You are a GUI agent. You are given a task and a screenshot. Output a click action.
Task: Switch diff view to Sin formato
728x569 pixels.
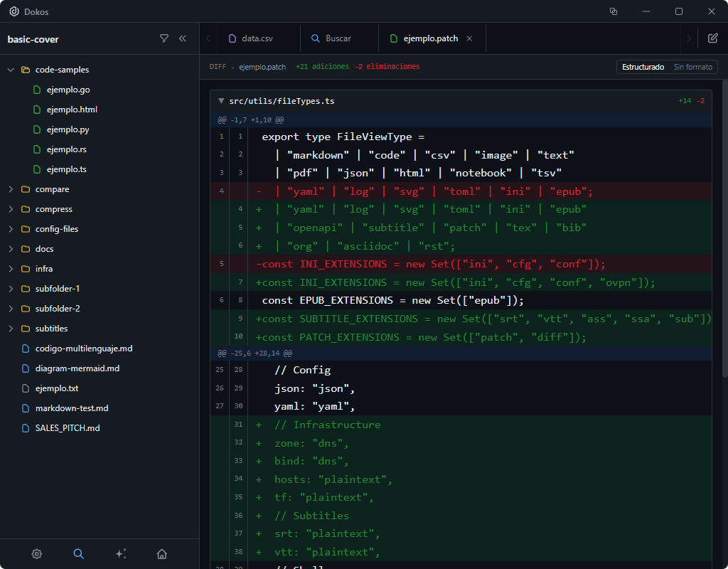point(692,67)
